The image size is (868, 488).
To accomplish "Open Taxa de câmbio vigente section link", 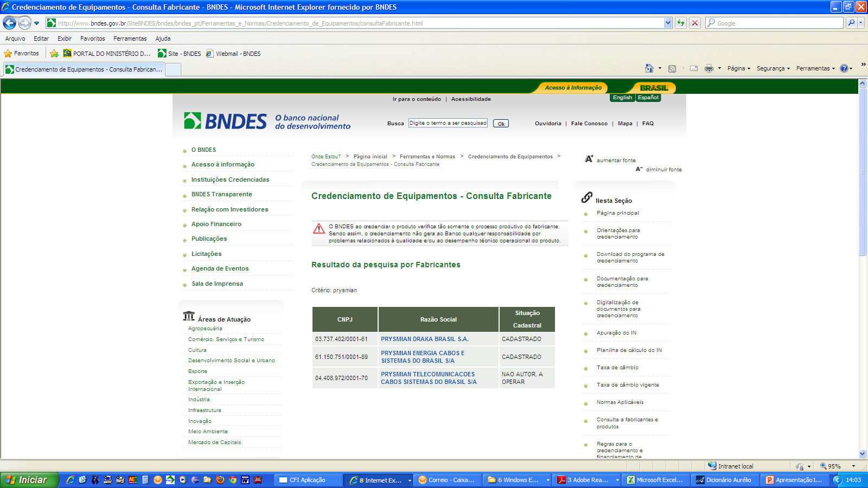I will 628,385.
